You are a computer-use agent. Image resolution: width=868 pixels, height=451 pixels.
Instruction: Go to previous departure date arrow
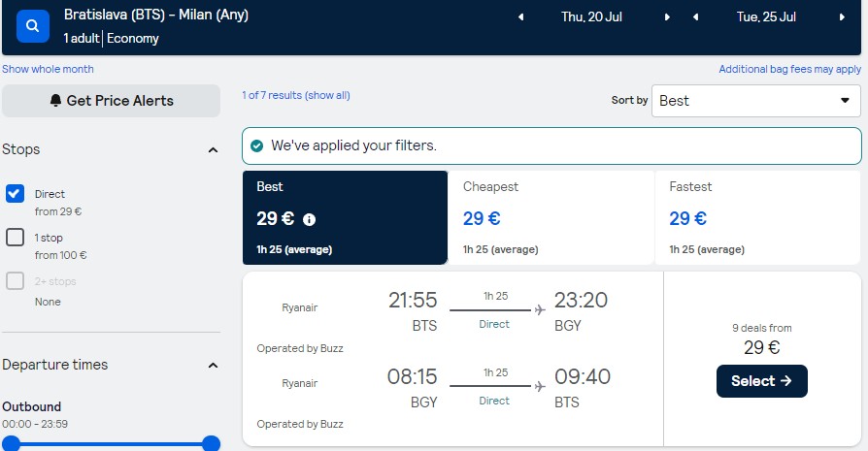pyautogui.click(x=520, y=17)
